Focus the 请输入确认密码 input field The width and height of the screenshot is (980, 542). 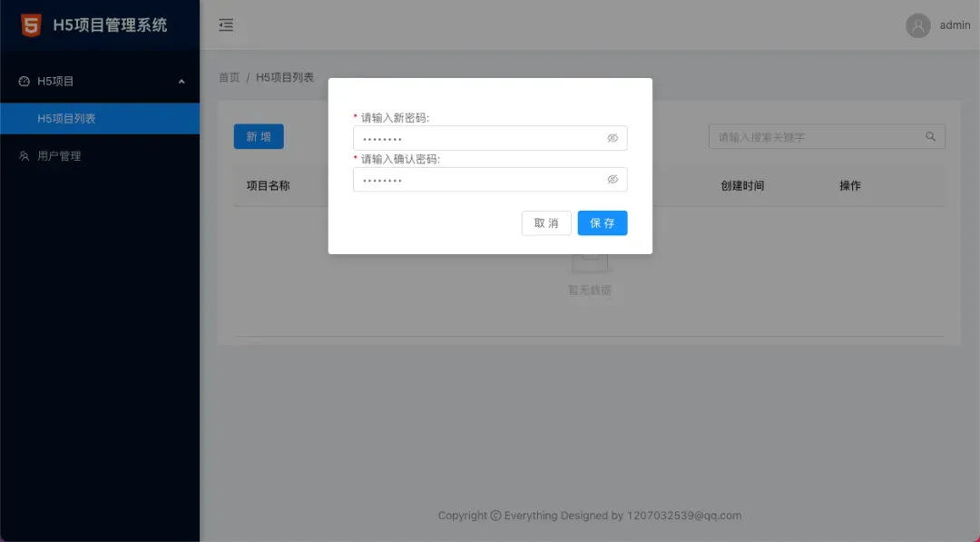pyautogui.click(x=490, y=180)
